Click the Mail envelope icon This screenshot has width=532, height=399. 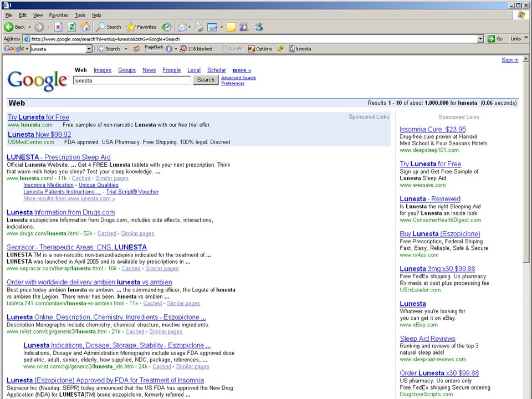click(182, 27)
